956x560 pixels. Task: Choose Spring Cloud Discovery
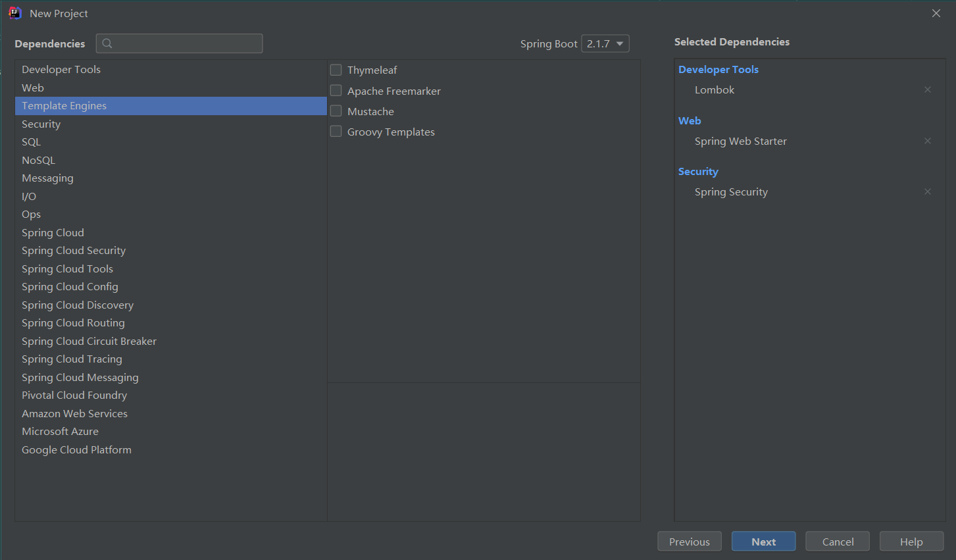point(171,305)
